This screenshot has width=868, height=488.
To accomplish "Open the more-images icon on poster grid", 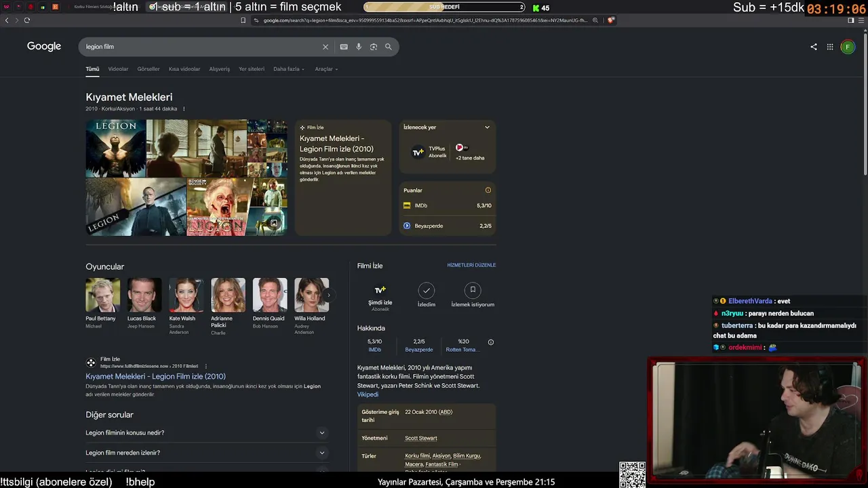I will pyautogui.click(x=274, y=223).
